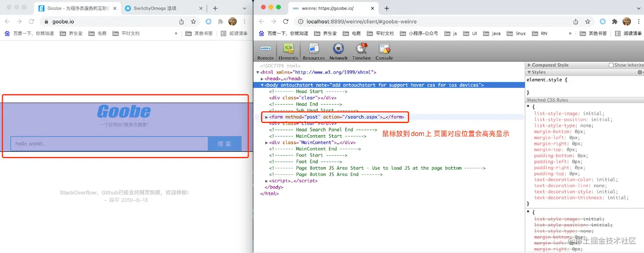This screenshot has height=253, width=644.
Task: Bookmark goobe.io with the star icon
Action: pyautogui.click(x=193, y=21)
